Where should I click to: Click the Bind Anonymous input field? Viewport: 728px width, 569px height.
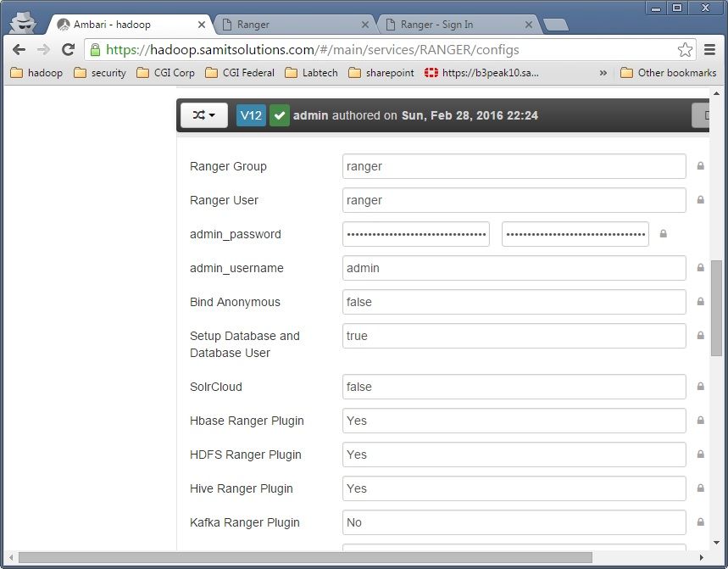pyautogui.click(x=514, y=301)
